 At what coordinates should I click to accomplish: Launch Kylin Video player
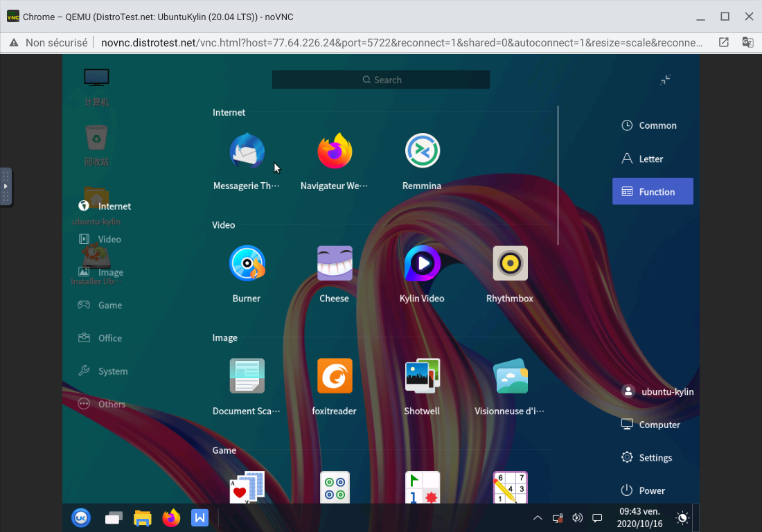pos(422,274)
